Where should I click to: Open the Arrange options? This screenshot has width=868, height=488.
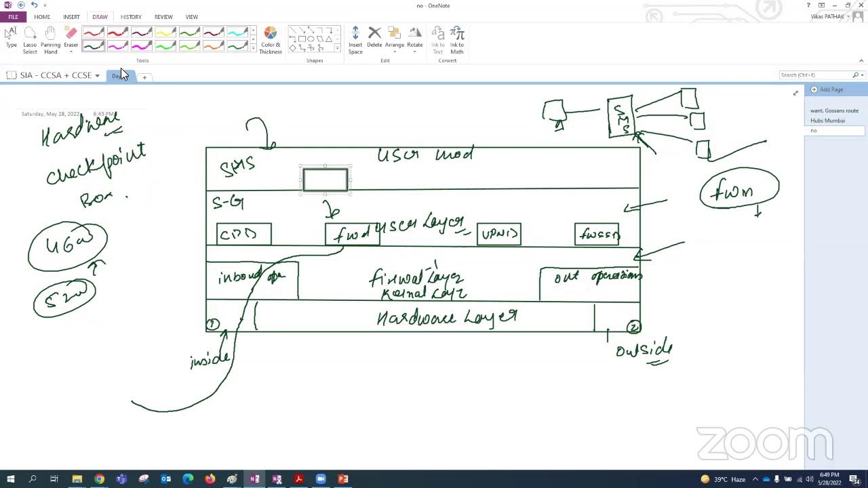coord(395,39)
